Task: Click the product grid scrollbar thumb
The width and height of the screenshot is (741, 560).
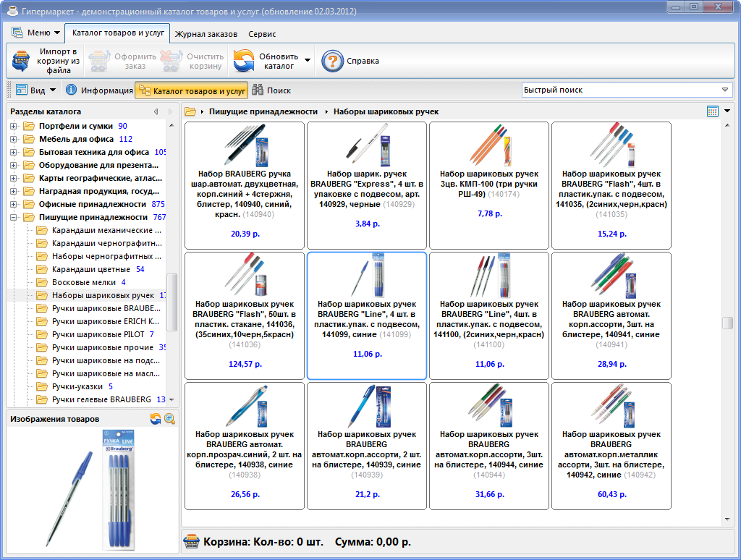Action: tap(727, 323)
